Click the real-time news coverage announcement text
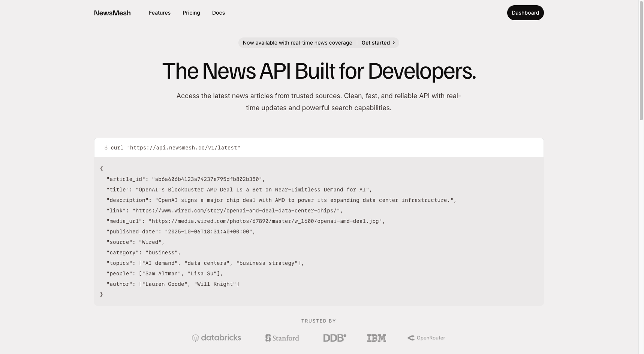The image size is (644, 354). pos(297,43)
